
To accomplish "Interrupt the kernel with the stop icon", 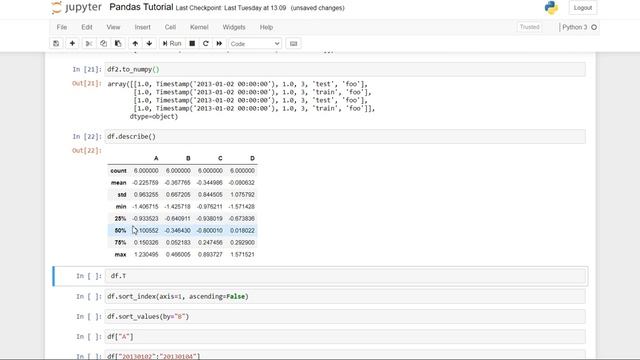I will click(192, 43).
